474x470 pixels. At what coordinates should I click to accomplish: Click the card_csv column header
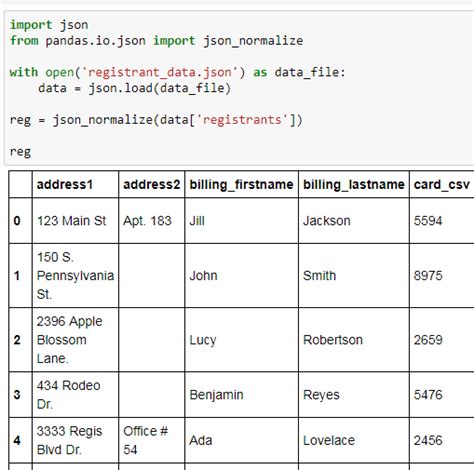[x=442, y=184]
